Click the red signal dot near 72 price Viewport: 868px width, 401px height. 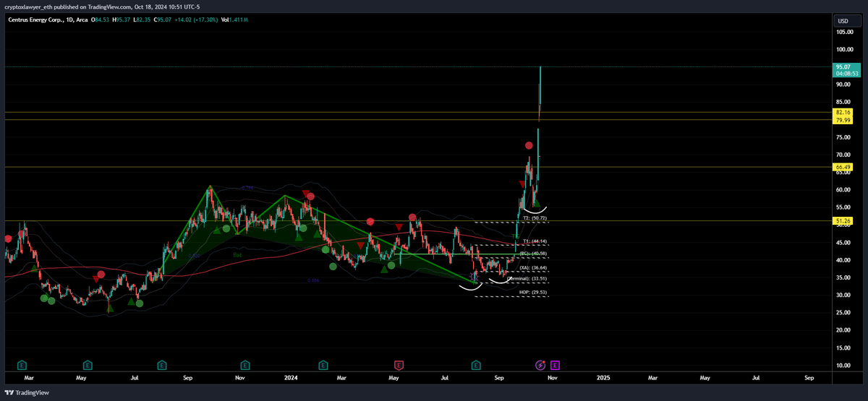point(529,146)
